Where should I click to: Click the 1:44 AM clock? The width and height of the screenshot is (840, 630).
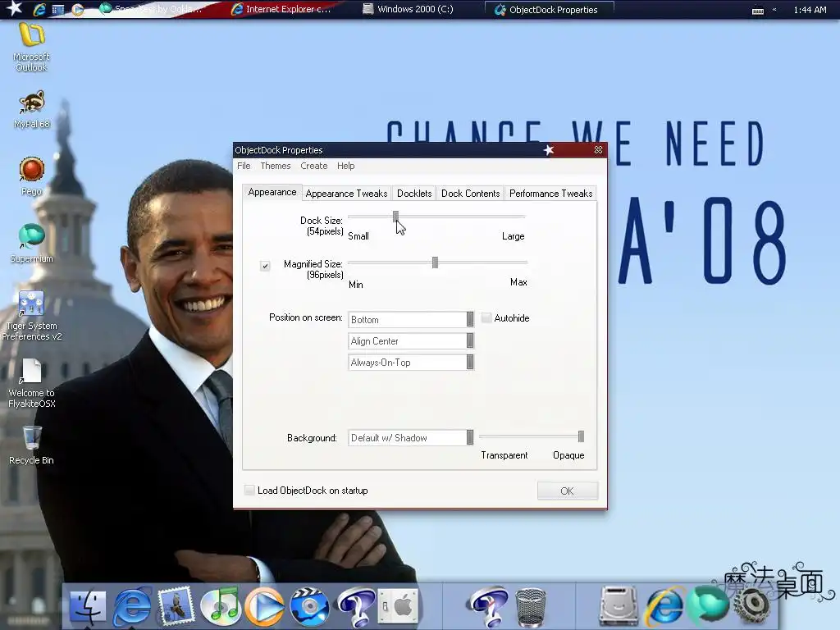coord(810,10)
